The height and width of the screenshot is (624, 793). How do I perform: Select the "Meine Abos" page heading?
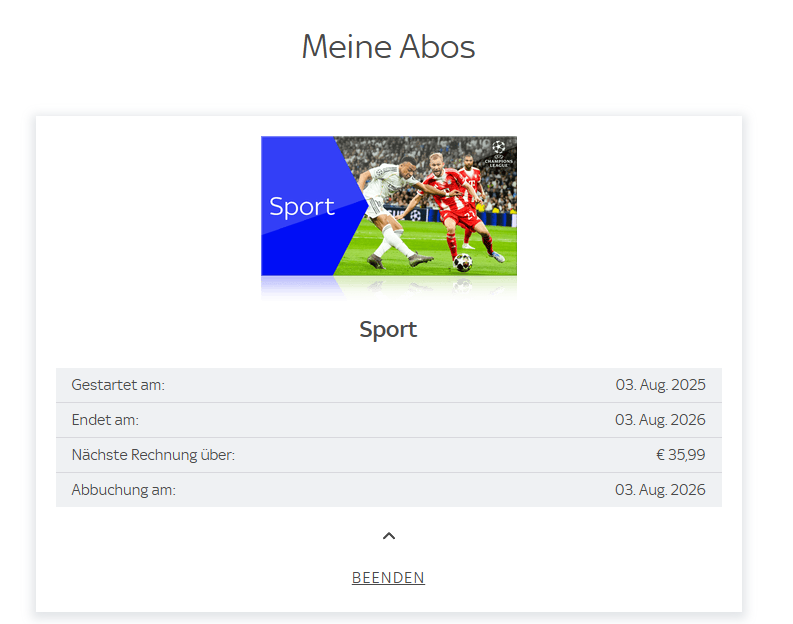coord(388,47)
